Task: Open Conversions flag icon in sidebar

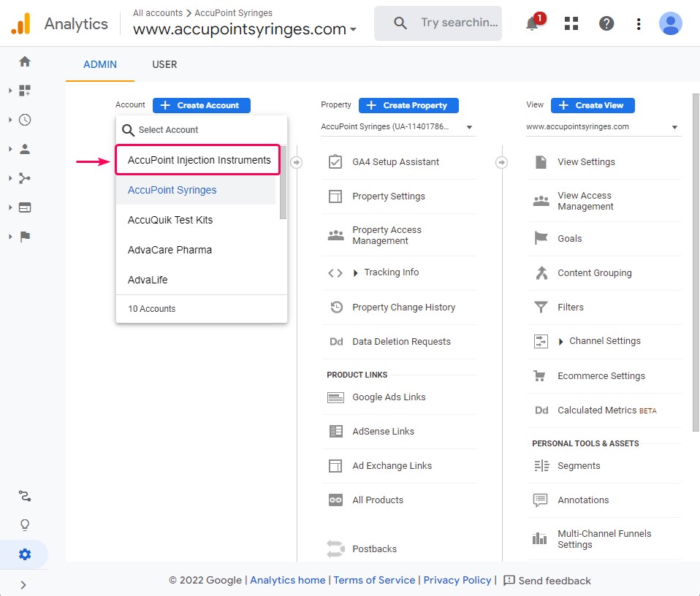Action: coord(25,237)
